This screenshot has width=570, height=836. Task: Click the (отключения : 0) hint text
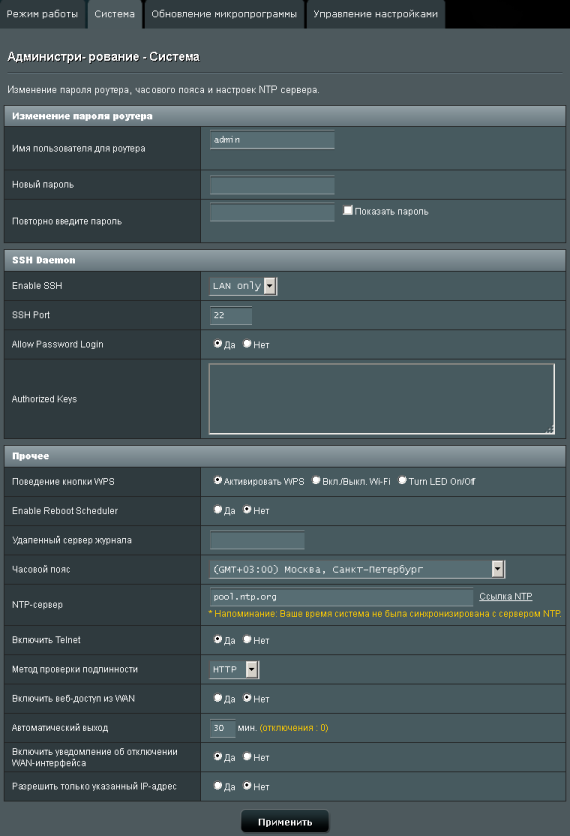pos(294,728)
